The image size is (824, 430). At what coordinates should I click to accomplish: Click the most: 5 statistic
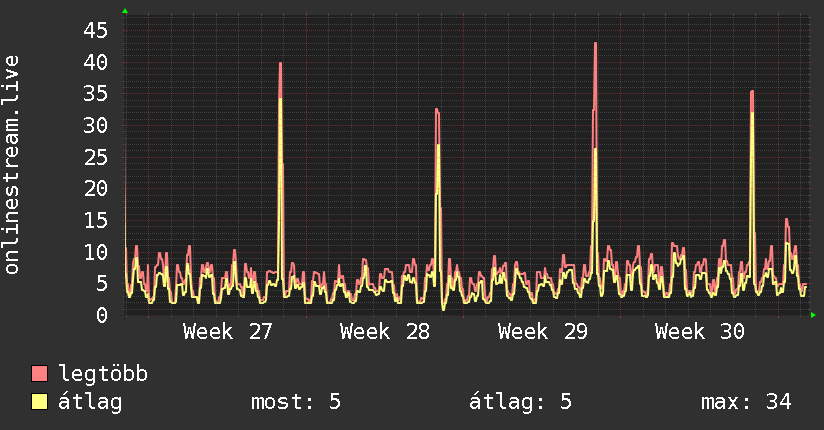pos(296,402)
